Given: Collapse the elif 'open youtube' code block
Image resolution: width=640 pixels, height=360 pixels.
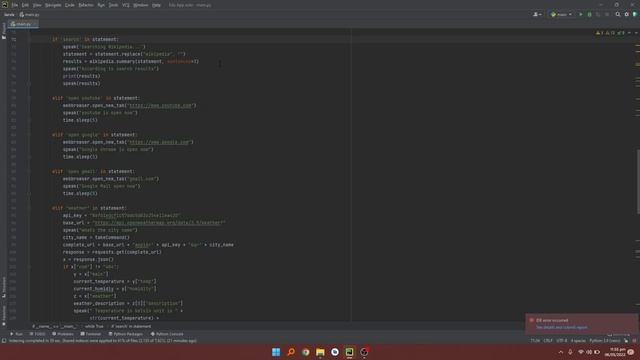Looking at the screenshot, I should point(29,98).
